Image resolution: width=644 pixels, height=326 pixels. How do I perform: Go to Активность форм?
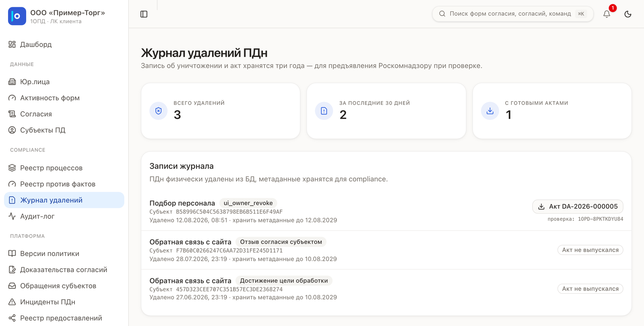pos(64,98)
